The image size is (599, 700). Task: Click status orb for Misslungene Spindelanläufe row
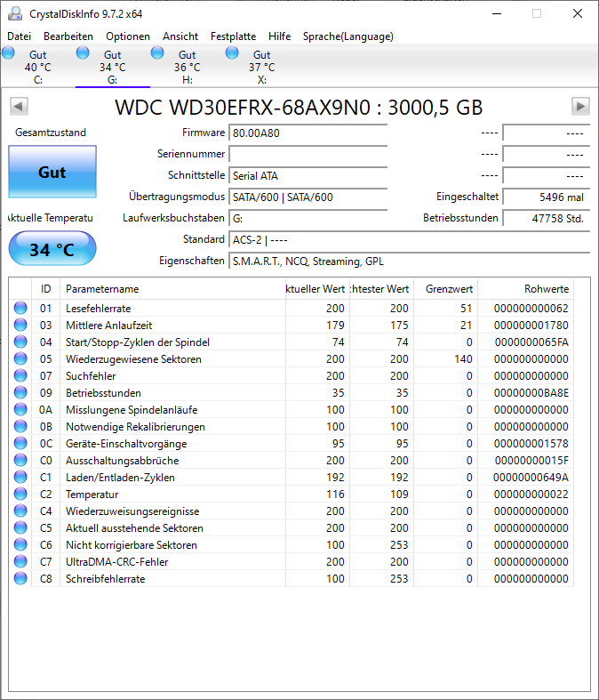tap(20, 409)
